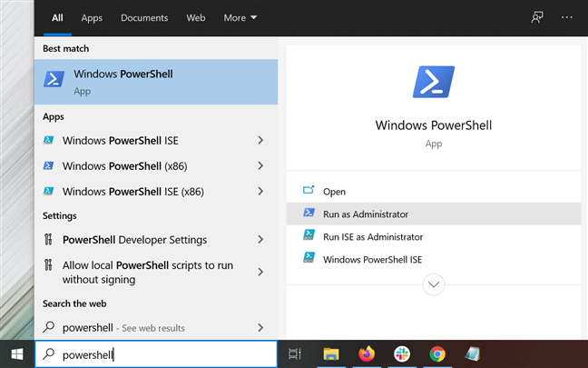Switch to the Documents tab

tap(144, 17)
